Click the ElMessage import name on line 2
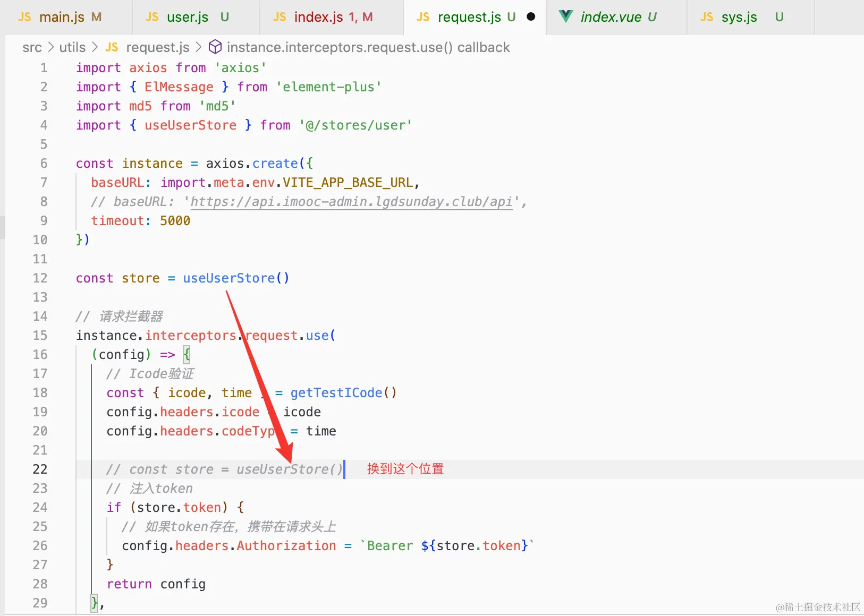Screen dimensions: 864x616 click(x=179, y=87)
